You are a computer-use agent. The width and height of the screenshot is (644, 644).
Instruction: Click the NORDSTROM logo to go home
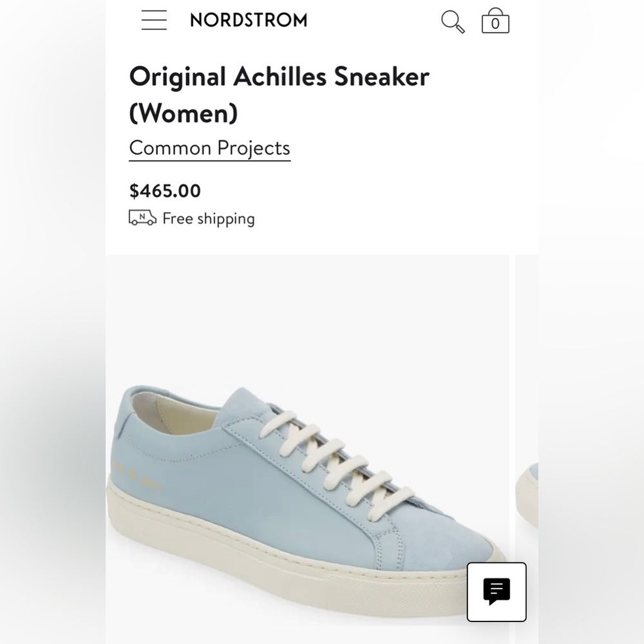(x=248, y=20)
